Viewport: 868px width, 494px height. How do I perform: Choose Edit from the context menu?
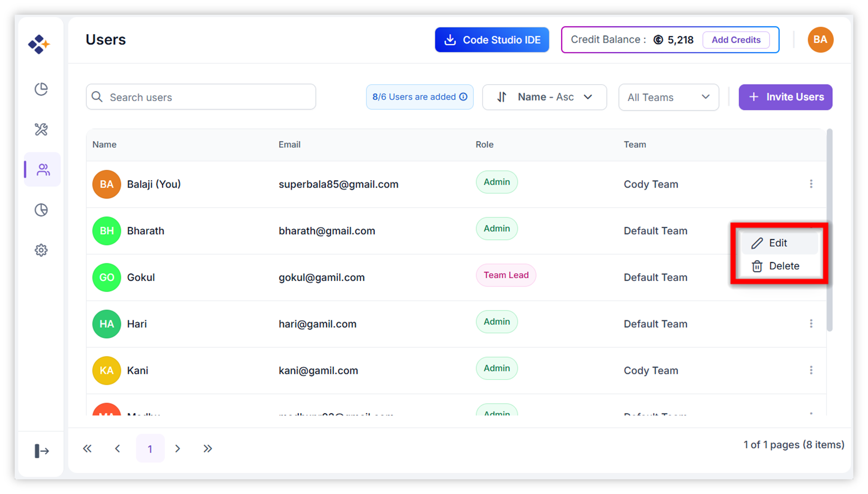779,243
